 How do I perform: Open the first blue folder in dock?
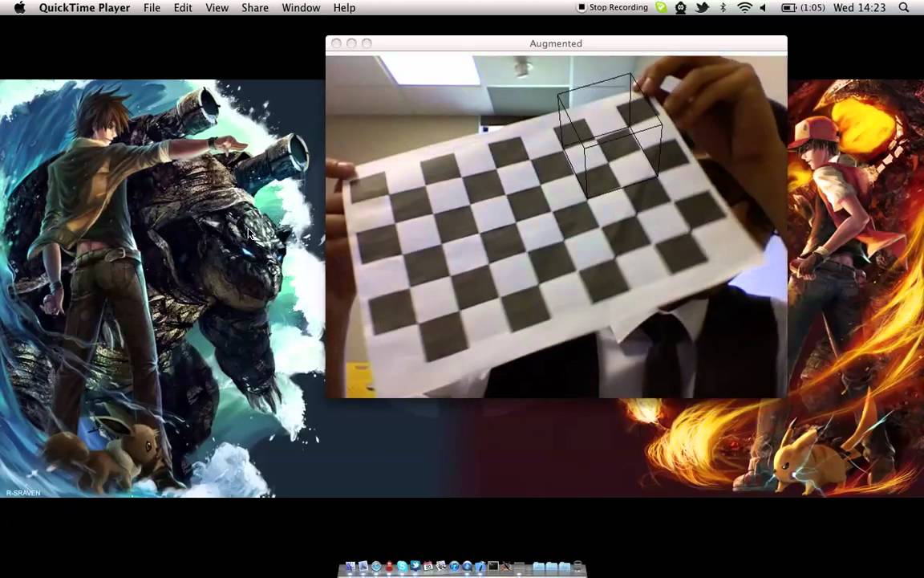[539, 567]
